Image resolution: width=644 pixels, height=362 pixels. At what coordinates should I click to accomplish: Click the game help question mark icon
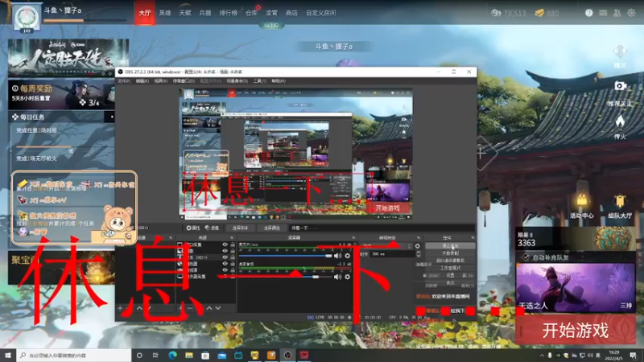(589, 13)
